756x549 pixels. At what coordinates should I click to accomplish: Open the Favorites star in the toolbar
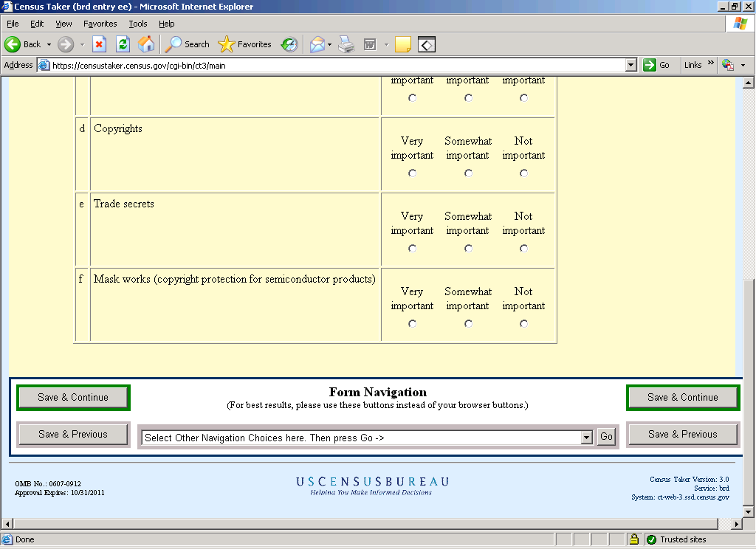pos(227,44)
